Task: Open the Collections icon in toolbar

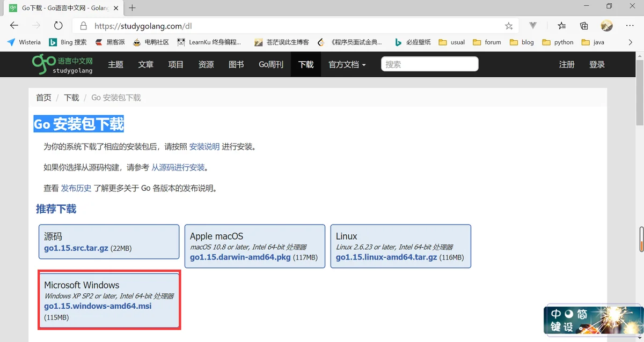Action: pyautogui.click(x=584, y=26)
